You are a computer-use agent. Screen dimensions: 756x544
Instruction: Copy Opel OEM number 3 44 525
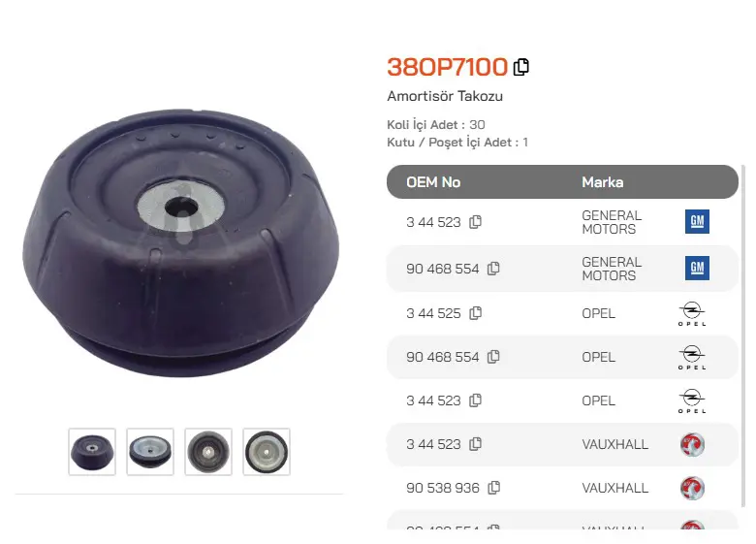coord(475,313)
